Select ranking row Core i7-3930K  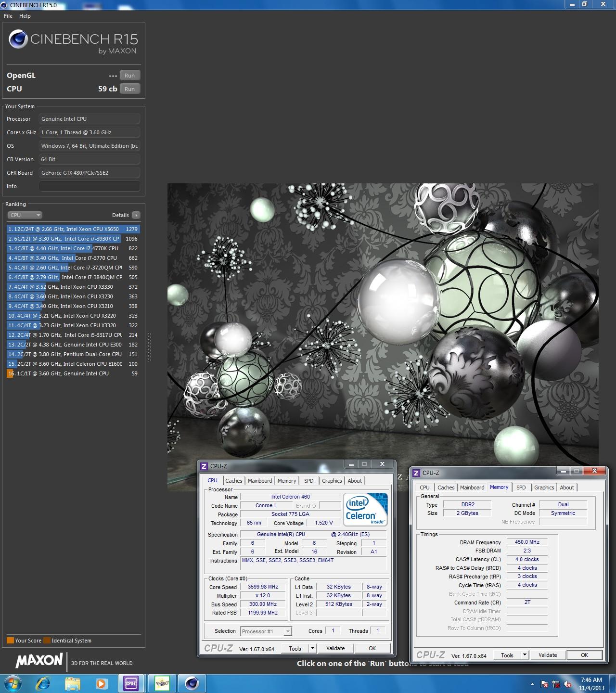click(x=73, y=239)
